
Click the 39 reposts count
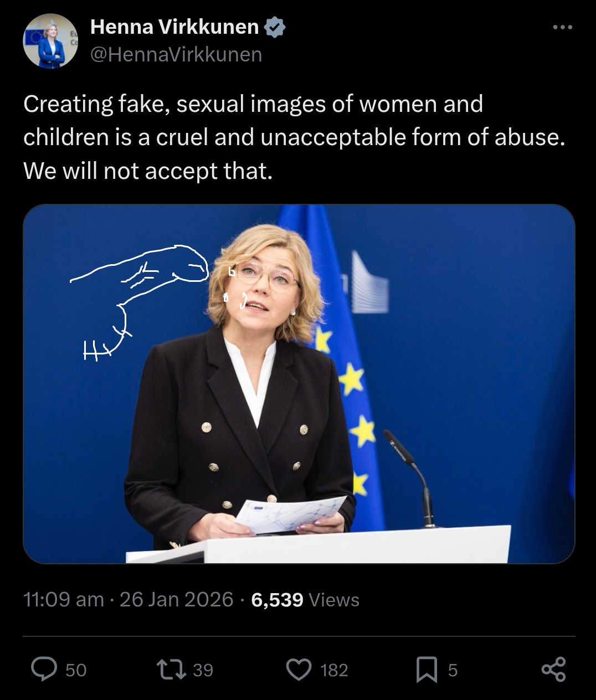(203, 670)
